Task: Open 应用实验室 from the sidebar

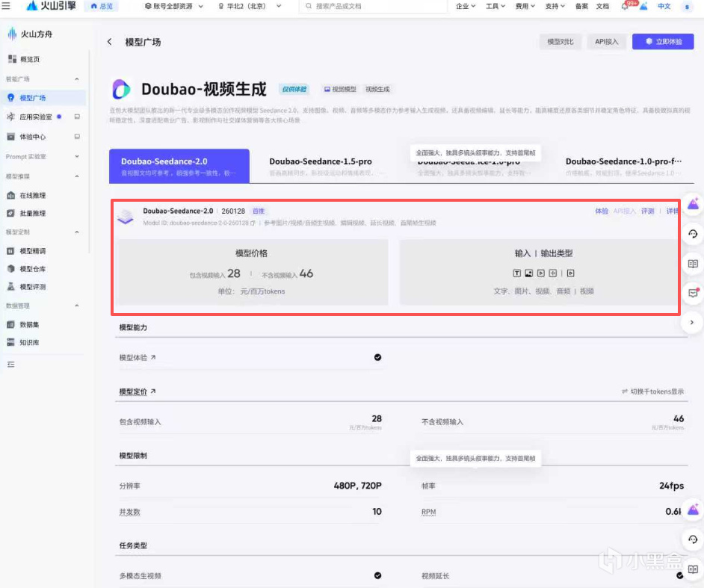Action: pos(35,117)
